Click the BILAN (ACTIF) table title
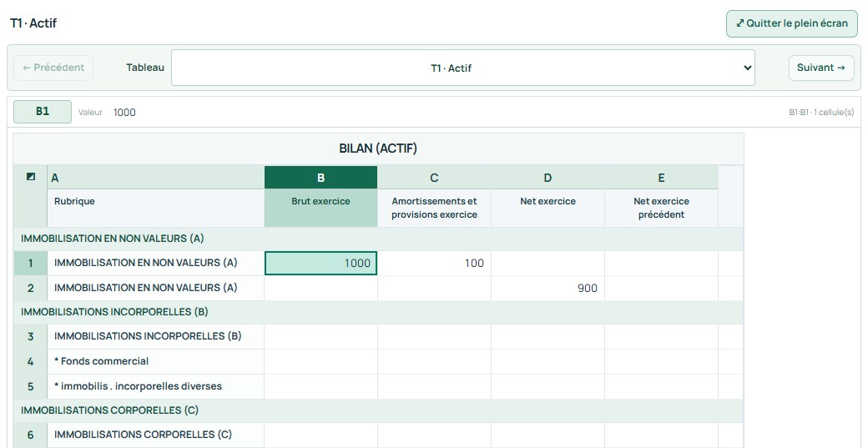The height and width of the screenshot is (448, 868). (378, 148)
